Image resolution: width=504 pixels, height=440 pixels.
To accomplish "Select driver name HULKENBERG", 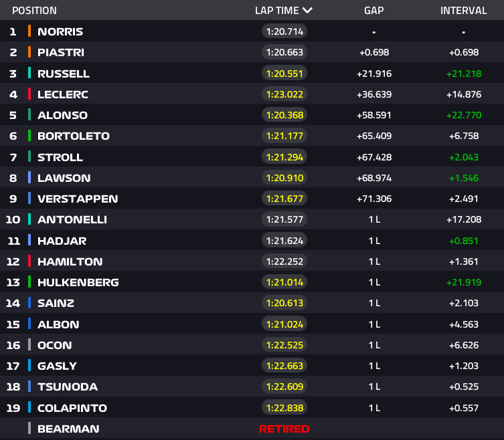I will click(x=78, y=282).
